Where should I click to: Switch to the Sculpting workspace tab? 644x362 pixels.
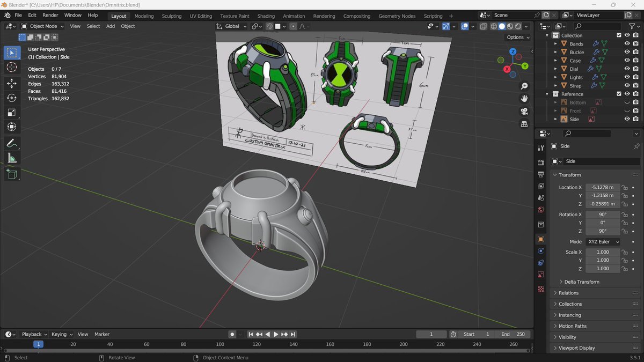coord(172,16)
